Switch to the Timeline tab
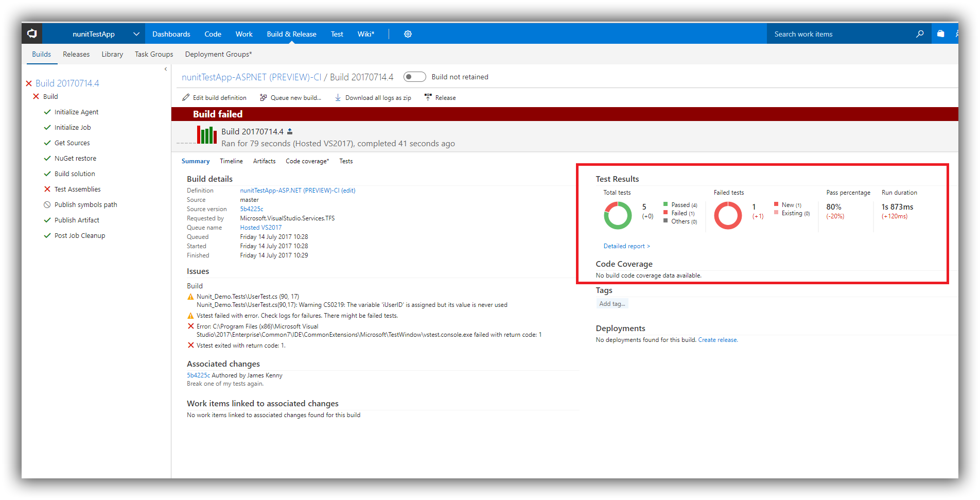The width and height of the screenshot is (980, 500). click(x=231, y=161)
